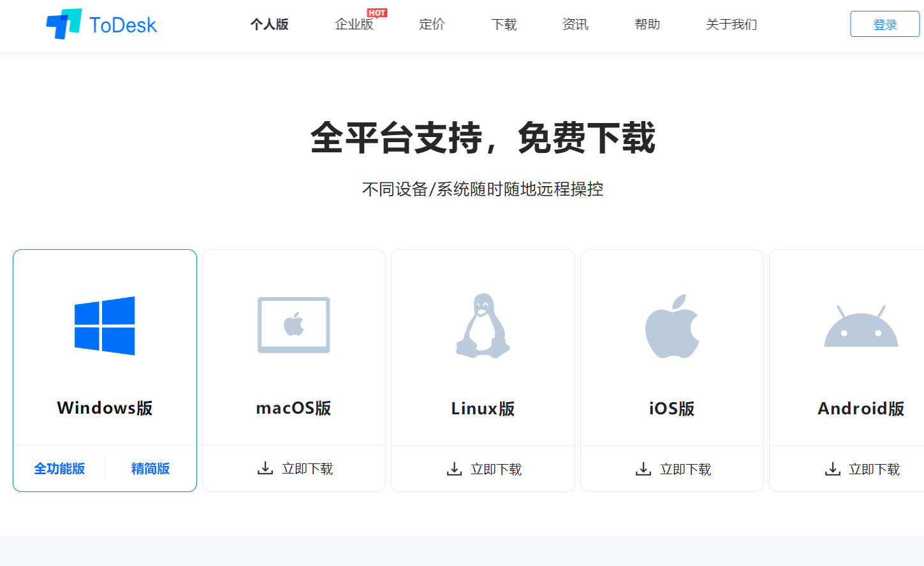Click subtitle 不同设备/系统随时随地远程操控
The image size is (924, 566).
[483, 189]
